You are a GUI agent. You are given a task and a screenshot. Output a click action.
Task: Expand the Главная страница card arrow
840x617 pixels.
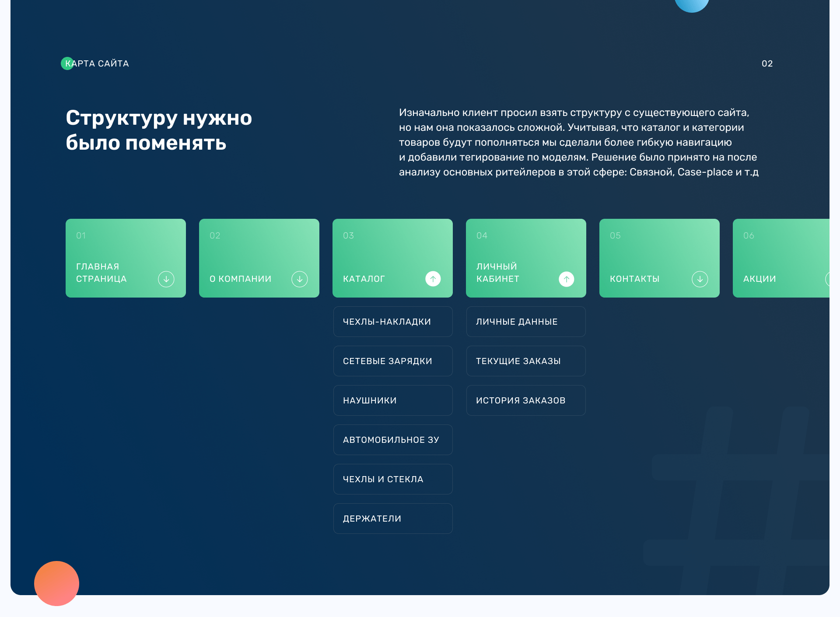click(x=166, y=279)
